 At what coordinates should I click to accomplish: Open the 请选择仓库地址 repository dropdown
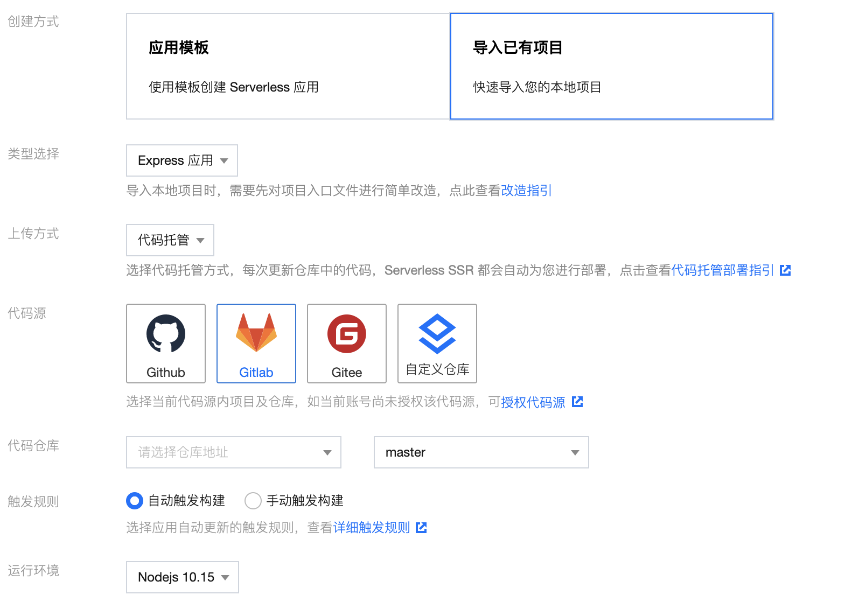pos(234,452)
